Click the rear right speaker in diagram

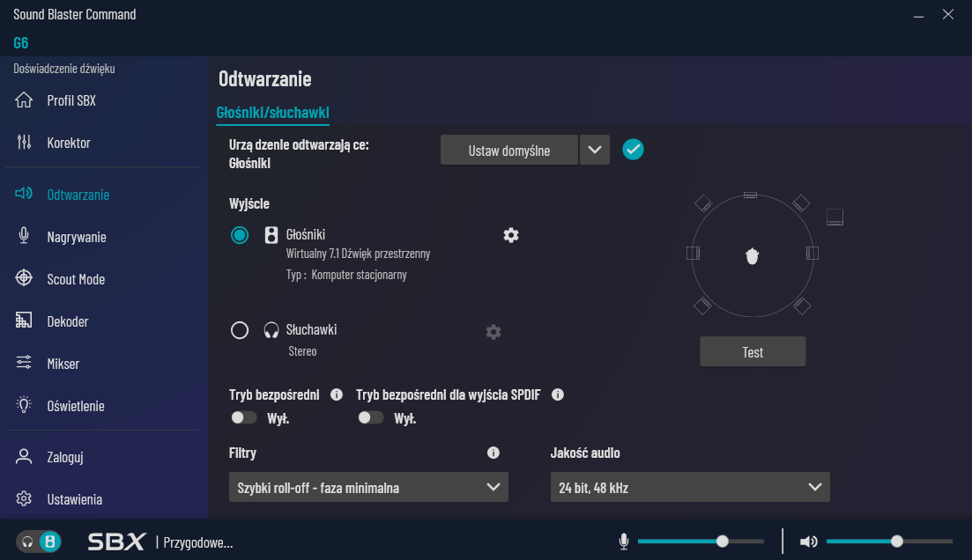(802, 306)
